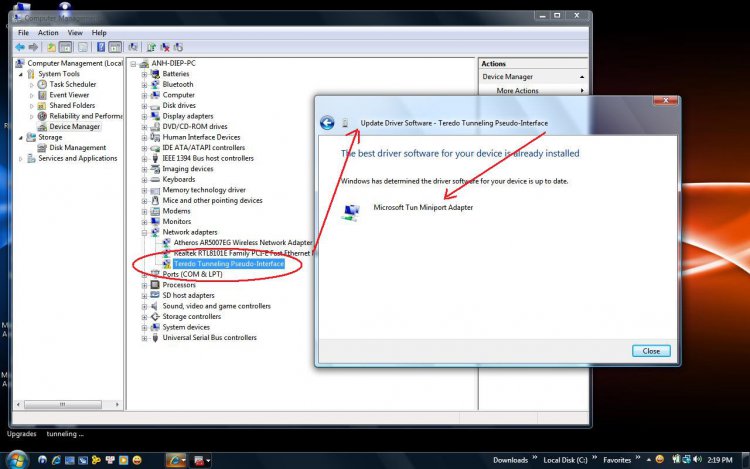
Task: Expand the Batteries category
Action: [x=144, y=74]
